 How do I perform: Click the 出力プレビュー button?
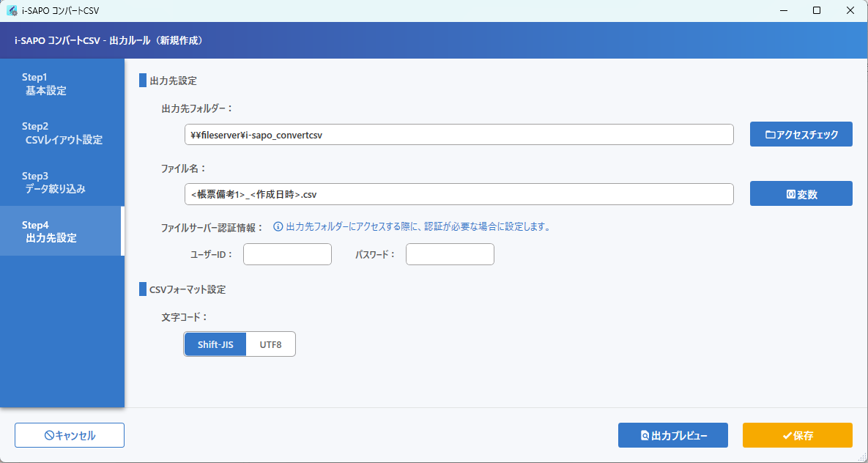point(673,435)
